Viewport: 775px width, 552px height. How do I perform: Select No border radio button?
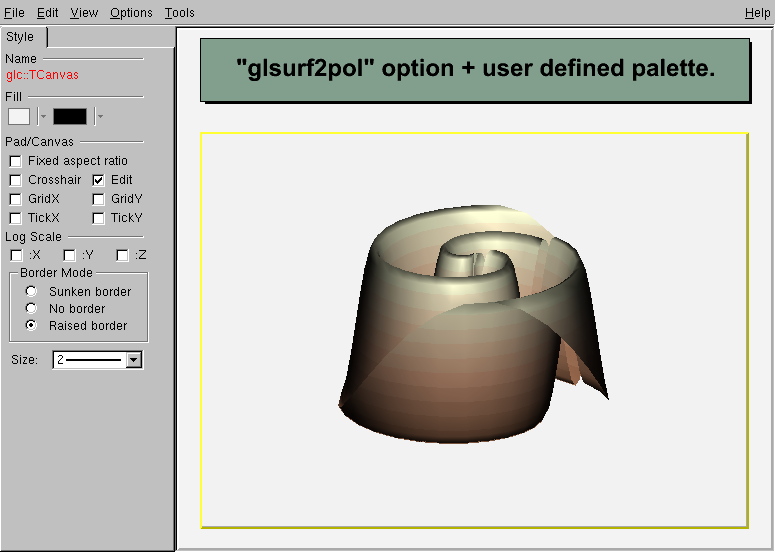31,308
